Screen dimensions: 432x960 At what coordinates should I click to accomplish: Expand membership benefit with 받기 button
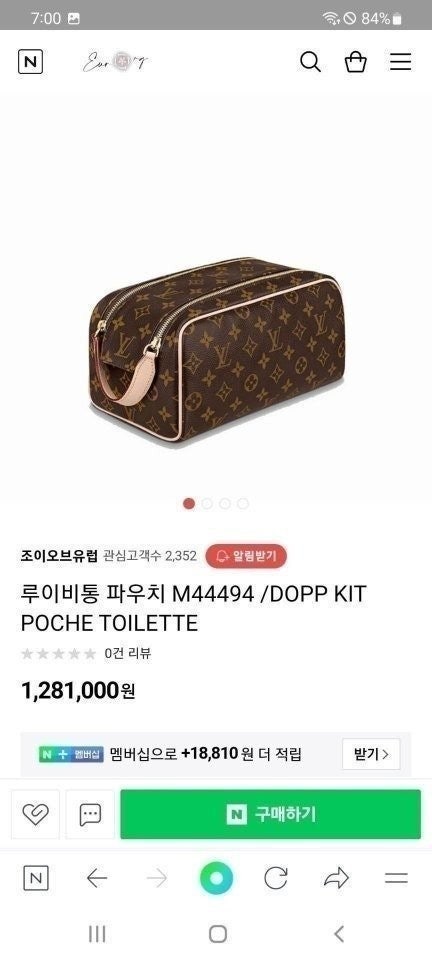point(371,754)
